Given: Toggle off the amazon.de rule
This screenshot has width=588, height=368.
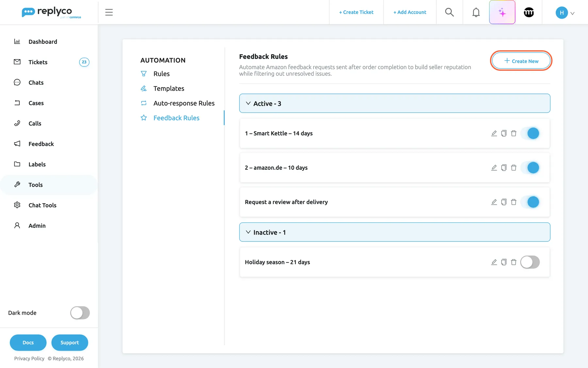Looking at the screenshot, I should coord(530,168).
